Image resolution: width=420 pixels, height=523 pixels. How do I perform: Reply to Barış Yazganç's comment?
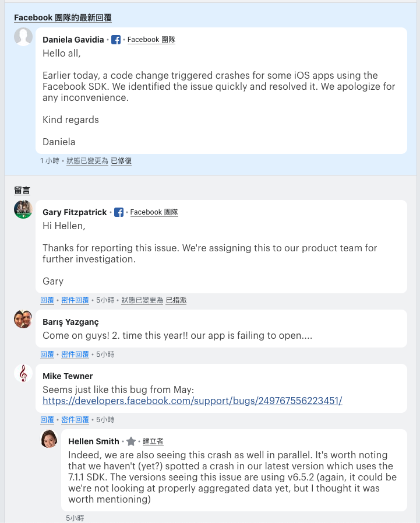[47, 354]
